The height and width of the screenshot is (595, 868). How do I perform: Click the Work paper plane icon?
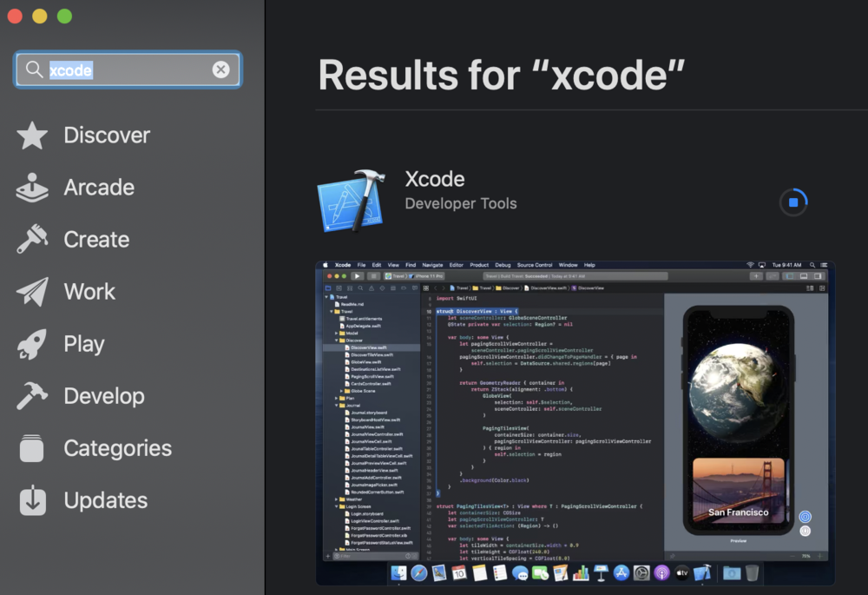pyautogui.click(x=32, y=292)
